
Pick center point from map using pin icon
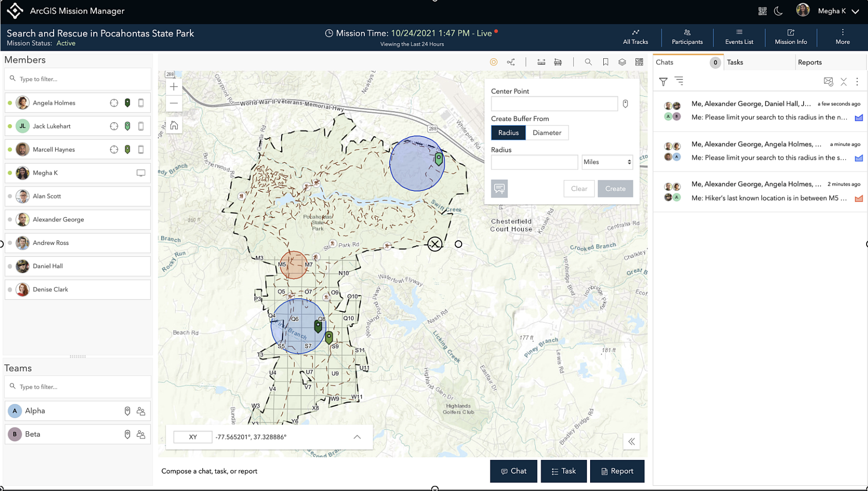pyautogui.click(x=625, y=104)
